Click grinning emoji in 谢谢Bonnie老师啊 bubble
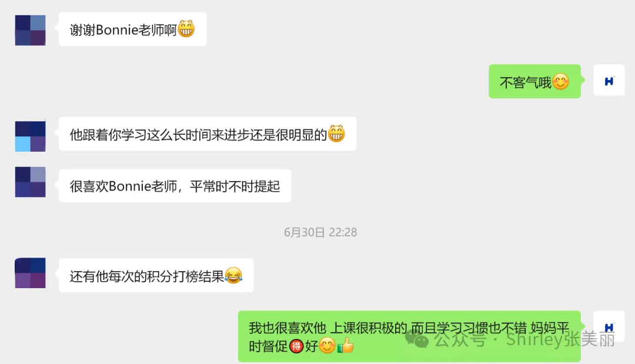Viewport: 635px width, 364px height. pyautogui.click(x=186, y=29)
